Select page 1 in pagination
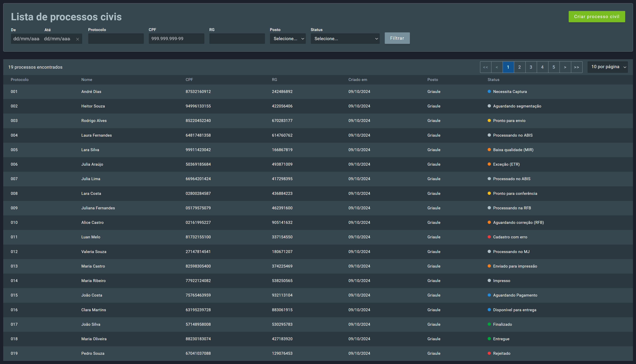 pyautogui.click(x=508, y=67)
